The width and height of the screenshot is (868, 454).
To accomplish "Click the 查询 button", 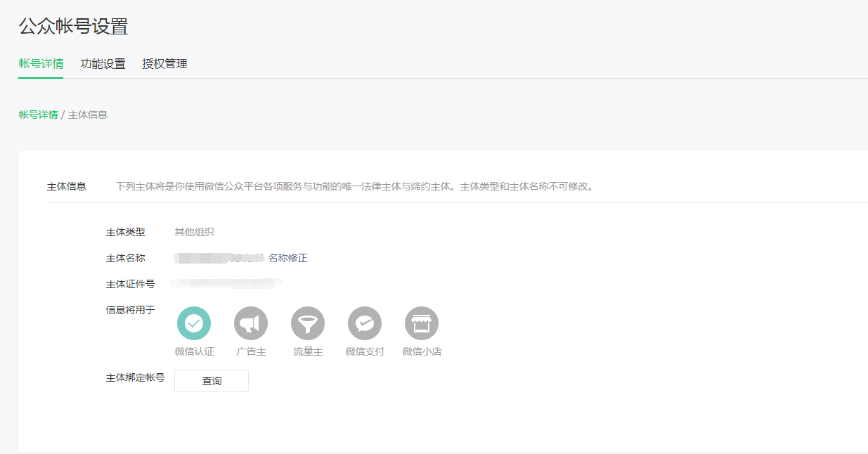I will pyautogui.click(x=212, y=381).
